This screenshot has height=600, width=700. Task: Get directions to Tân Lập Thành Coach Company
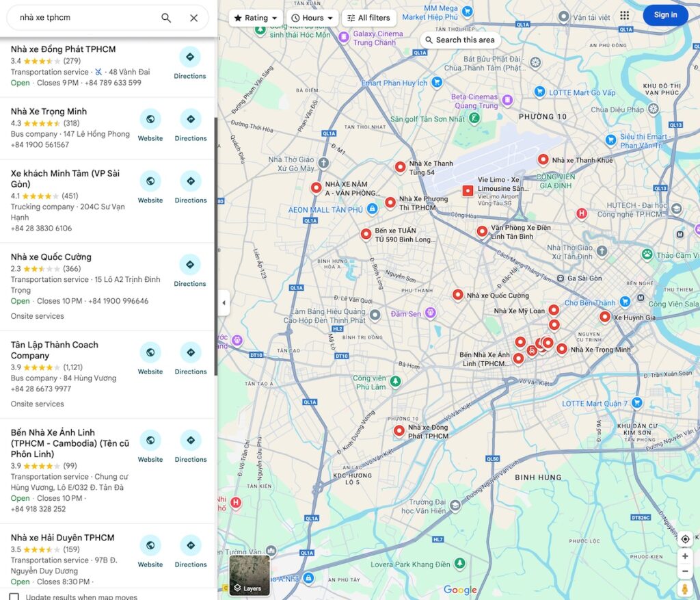pos(191,359)
